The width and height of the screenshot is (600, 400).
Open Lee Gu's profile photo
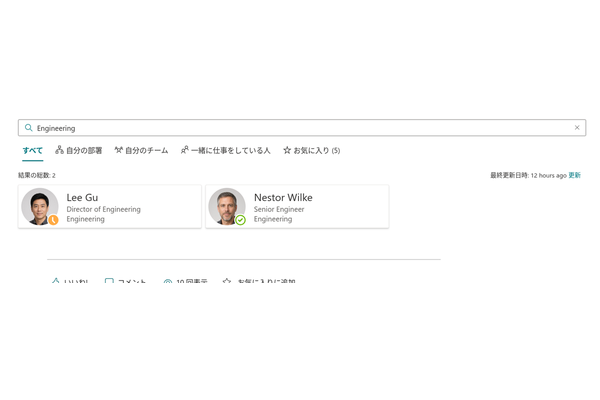coord(40,206)
